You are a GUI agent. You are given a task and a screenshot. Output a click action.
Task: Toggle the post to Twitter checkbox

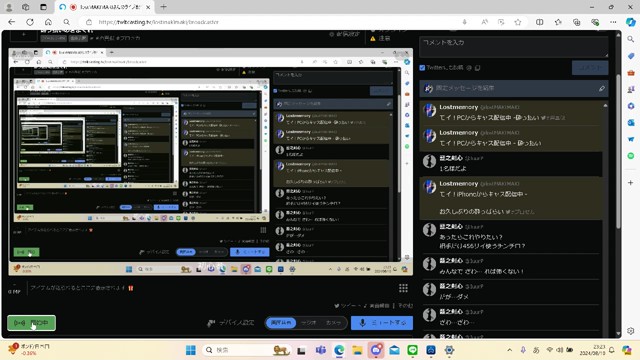[x=422, y=68]
